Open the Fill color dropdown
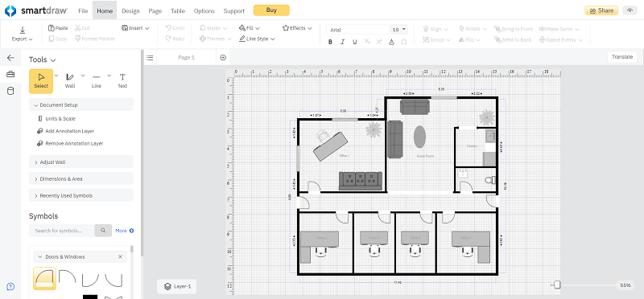The height and width of the screenshot is (299, 644). [x=249, y=28]
